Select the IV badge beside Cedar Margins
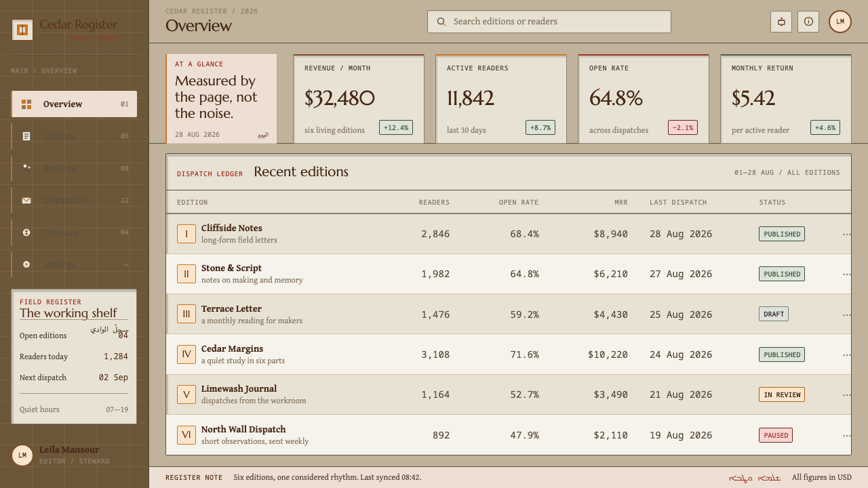Viewport: 868px width, 488px height. tap(186, 354)
